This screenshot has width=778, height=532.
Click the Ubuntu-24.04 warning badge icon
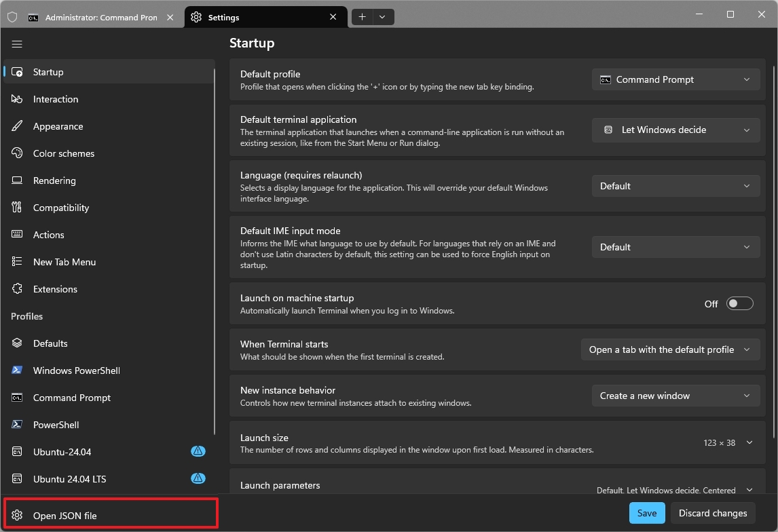pyautogui.click(x=198, y=451)
